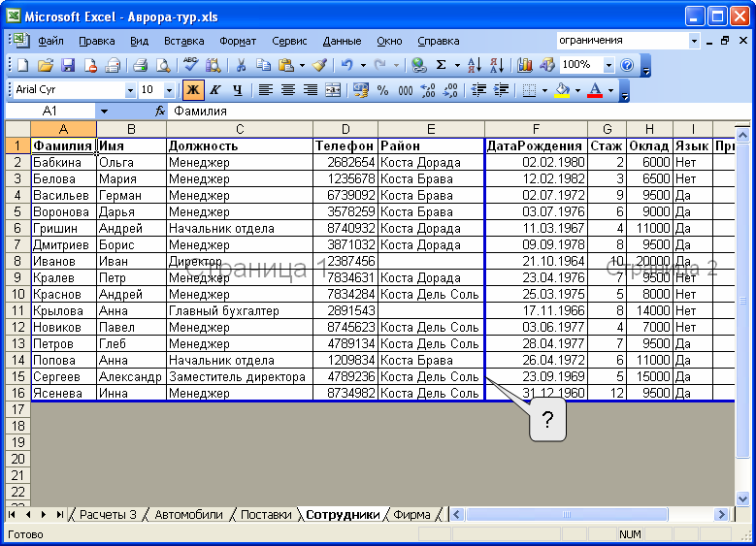Toggle Bold (Ж) formatting
756x546 pixels.
pyautogui.click(x=193, y=90)
